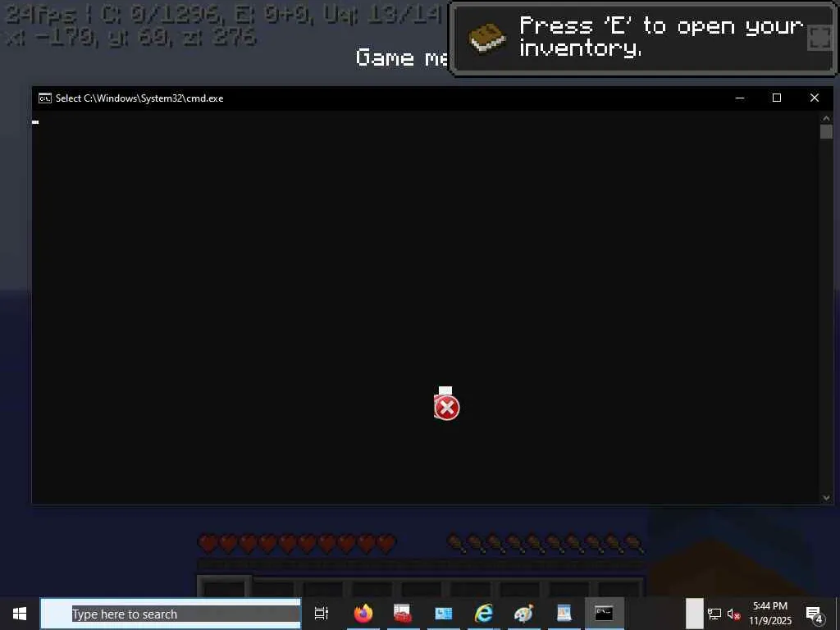Image resolution: width=840 pixels, height=630 pixels.
Task: Open the picture document app on the taskbar
Action: click(564, 614)
